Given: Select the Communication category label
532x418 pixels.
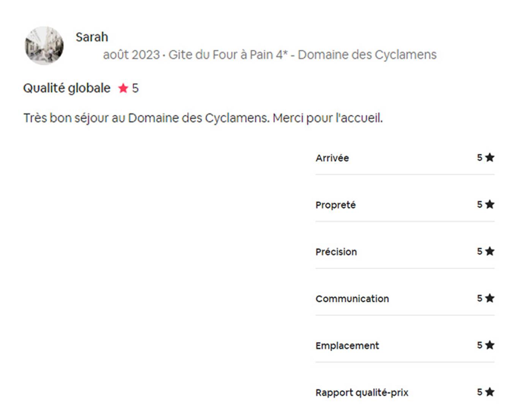Looking at the screenshot, I should (352, 299).
